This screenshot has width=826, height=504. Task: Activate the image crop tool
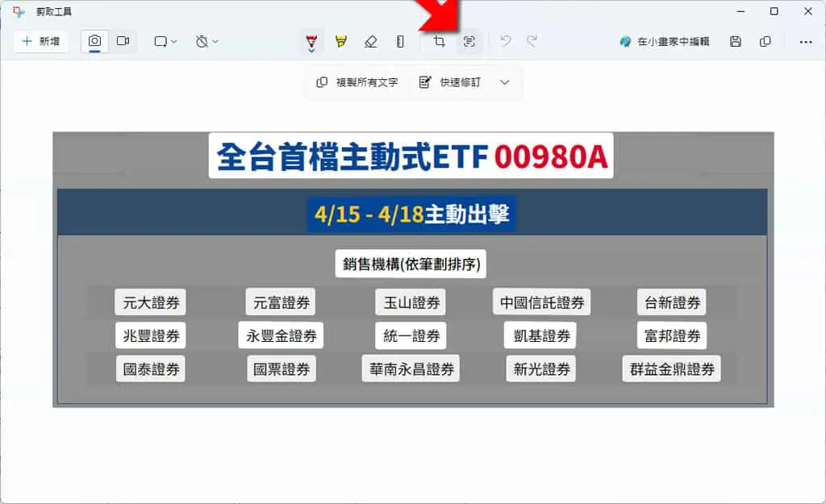(440, 41)
